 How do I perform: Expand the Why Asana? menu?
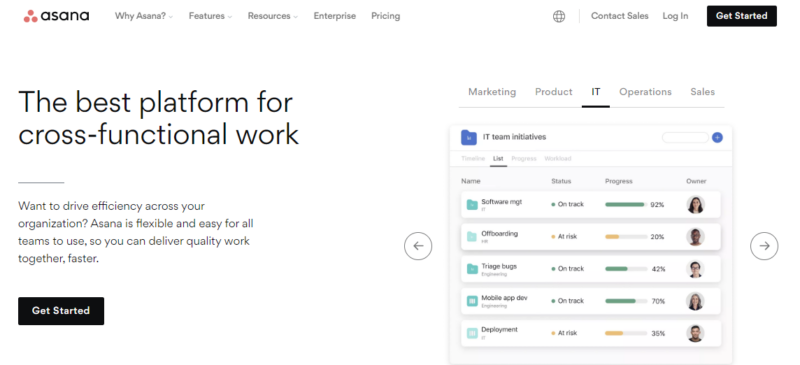143,16
